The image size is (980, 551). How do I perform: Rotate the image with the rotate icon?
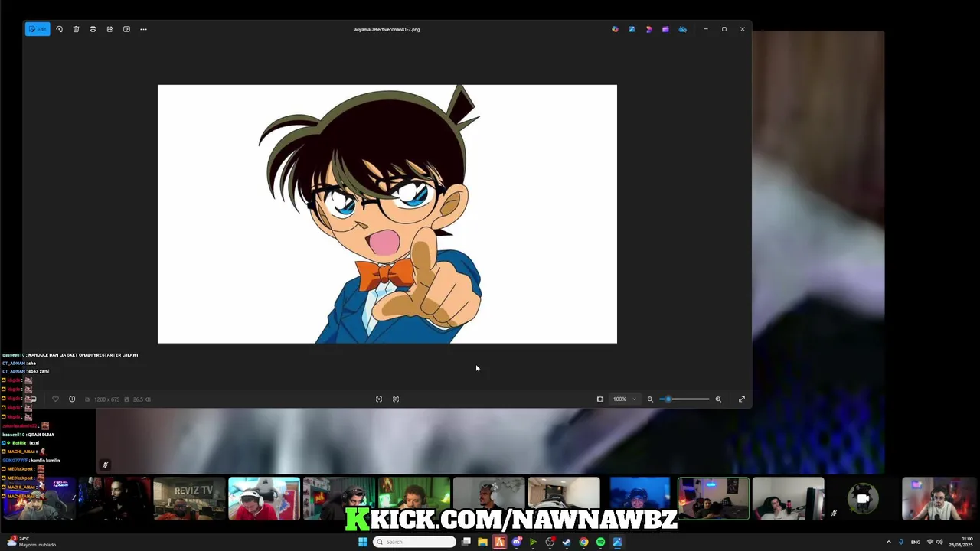pos(59,29)
